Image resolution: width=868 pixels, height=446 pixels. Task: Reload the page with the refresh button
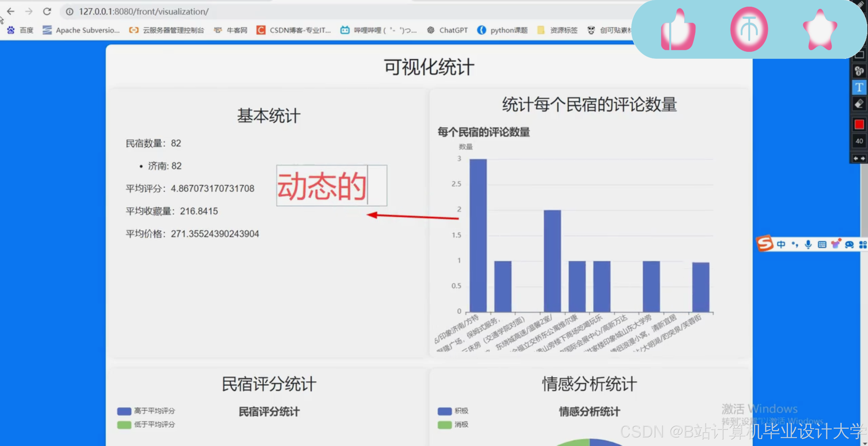tap(47, 11)
